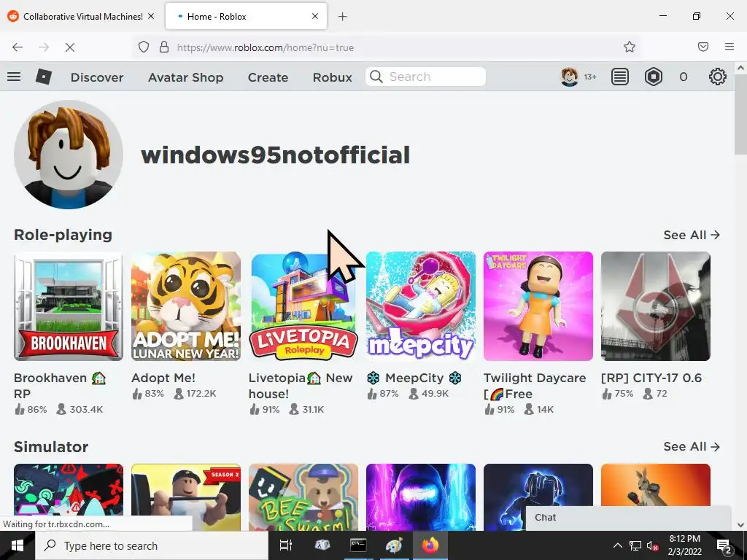The height and width of the screenshot is (560, 747).
Task: Show hidden system tray icons
Action: pos(617,545)
